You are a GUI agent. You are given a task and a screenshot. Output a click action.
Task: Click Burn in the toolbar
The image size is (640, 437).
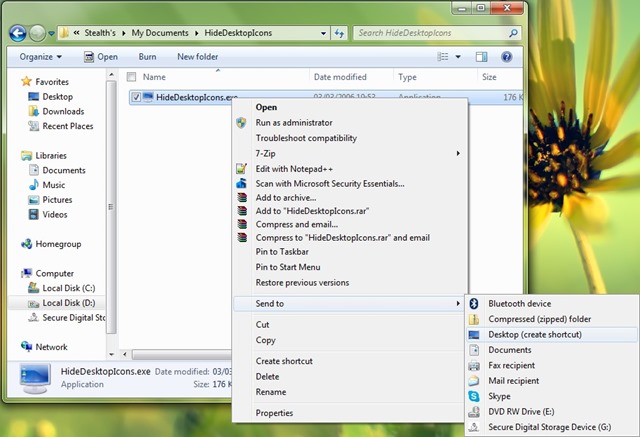(147, 57)
